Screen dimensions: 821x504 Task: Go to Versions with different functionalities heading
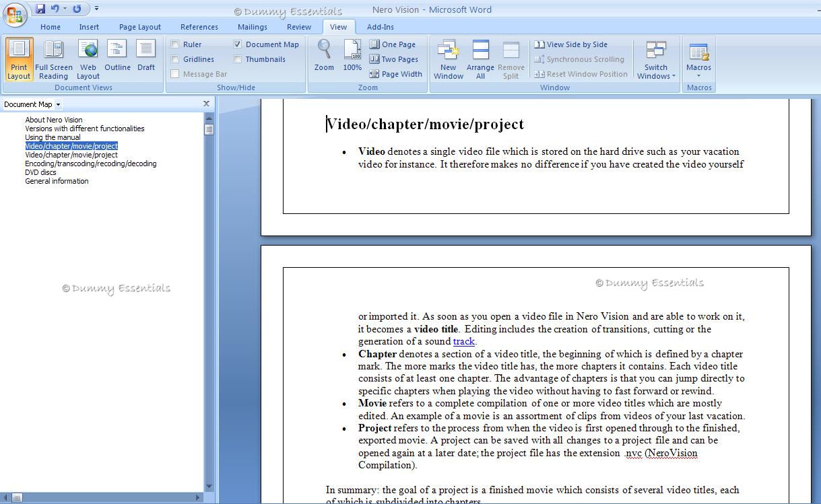(85, 129)
